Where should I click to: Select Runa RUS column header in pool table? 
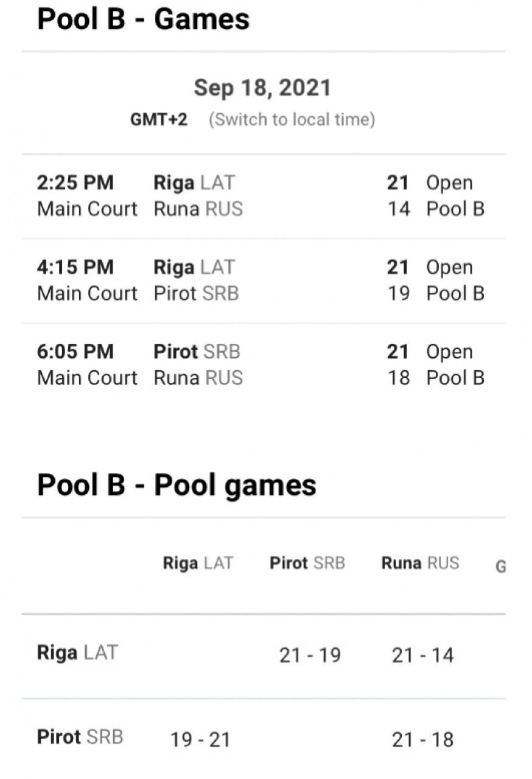click(420, 563)
